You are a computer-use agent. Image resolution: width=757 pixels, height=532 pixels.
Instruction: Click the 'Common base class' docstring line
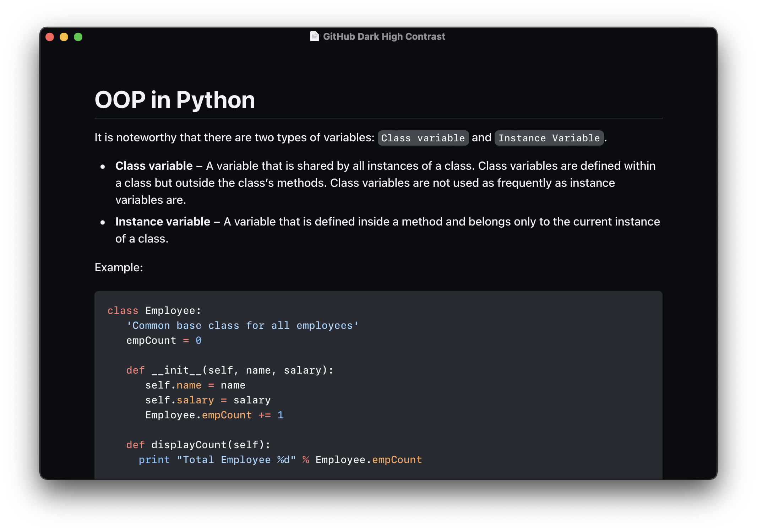tap(243, 326)
